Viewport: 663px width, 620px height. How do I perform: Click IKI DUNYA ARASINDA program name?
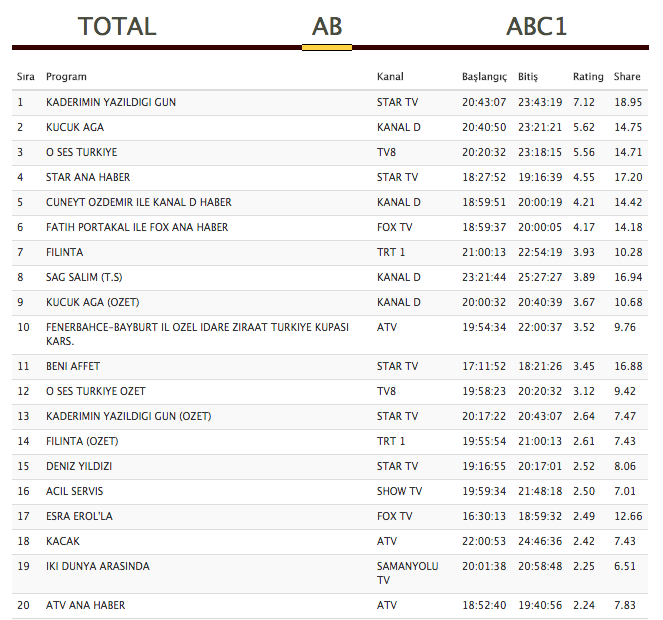tap(98, 566)
